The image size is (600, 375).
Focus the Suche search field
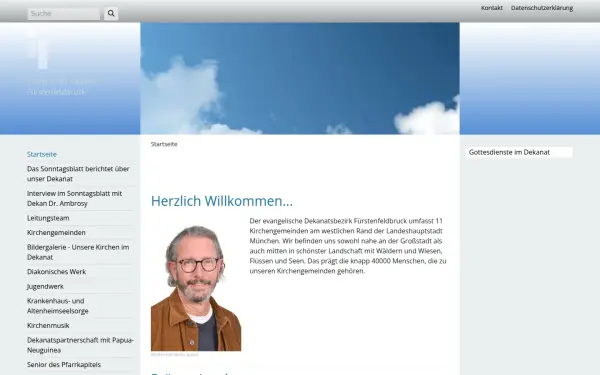64,14
